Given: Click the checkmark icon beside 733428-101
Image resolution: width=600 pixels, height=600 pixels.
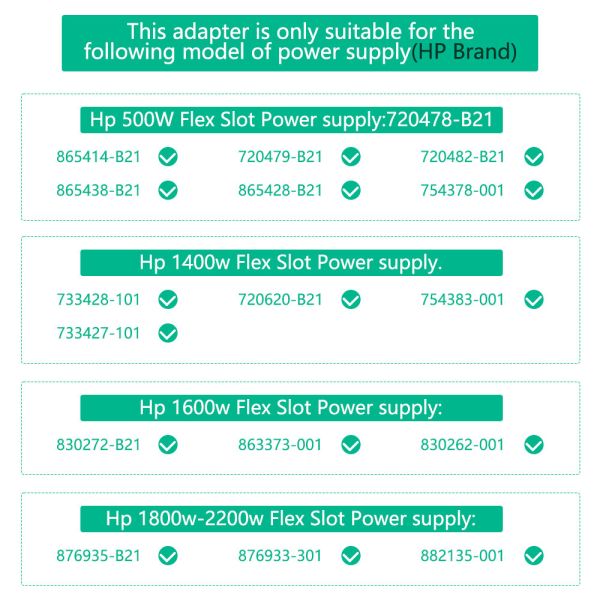Looking at the screenshot, I should [x=168, y=299].
